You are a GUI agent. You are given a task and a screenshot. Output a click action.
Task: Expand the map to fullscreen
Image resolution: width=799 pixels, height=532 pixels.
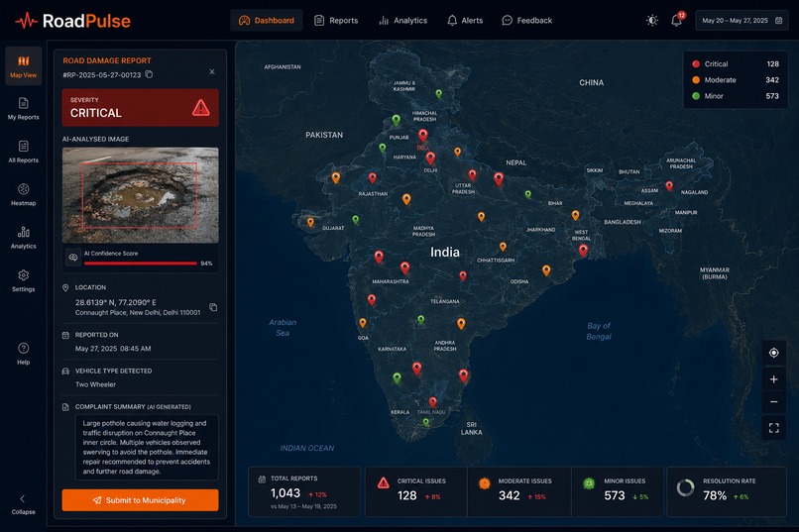(773, 428)
